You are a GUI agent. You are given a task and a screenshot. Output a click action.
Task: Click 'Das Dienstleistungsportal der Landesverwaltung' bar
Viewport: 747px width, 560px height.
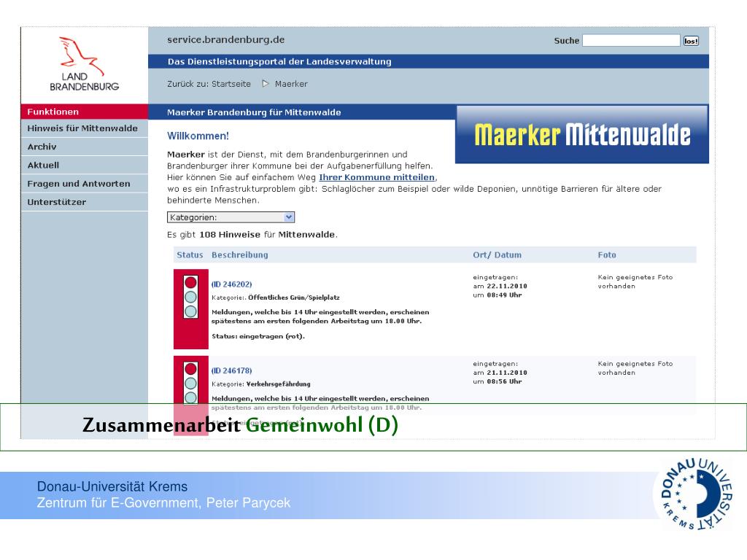[428, 61]
